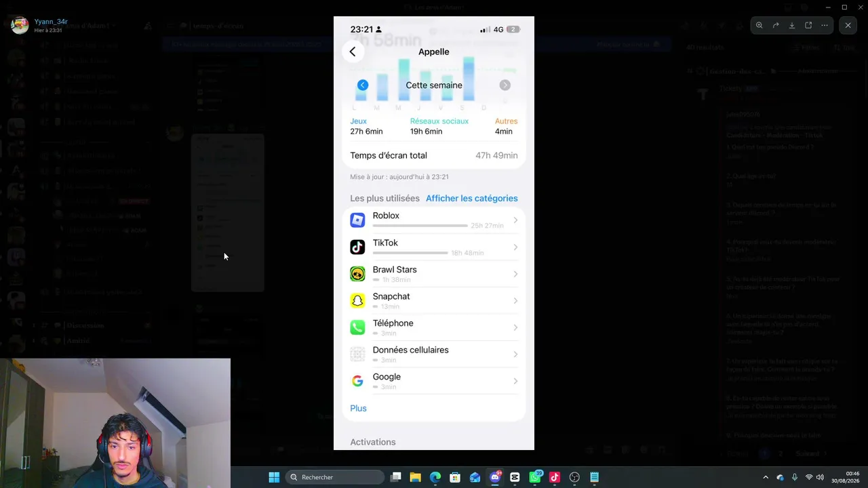The width and height of the screenshot is (868, 488).
Task: Open the image in browser icon
Action: [808, 26]
